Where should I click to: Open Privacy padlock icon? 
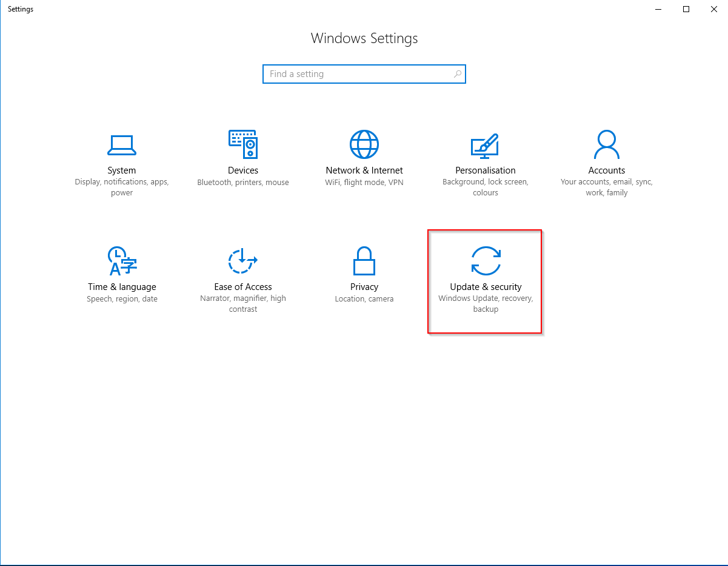(364, 261)
